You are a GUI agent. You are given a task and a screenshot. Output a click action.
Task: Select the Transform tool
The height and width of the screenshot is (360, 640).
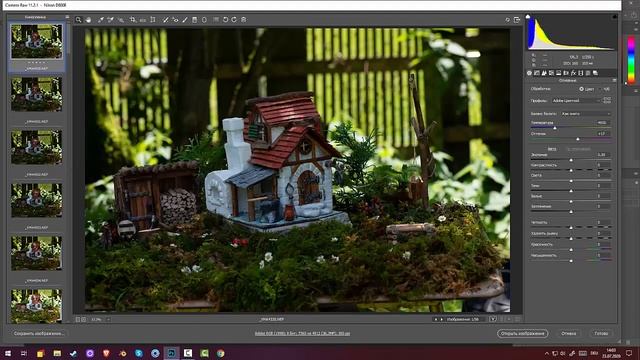click(x=153, y=20)
